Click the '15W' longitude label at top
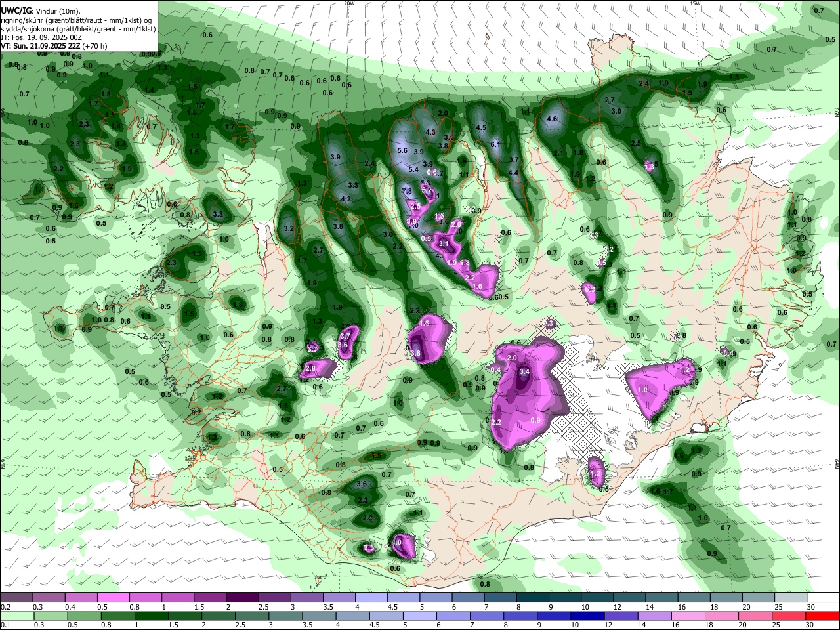 [695, 3]
